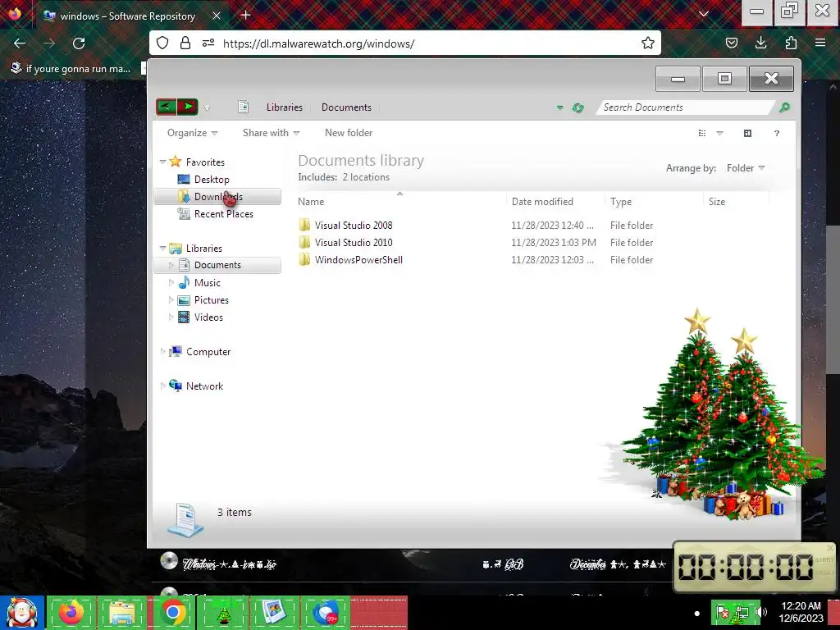Select the Videos library
840x630 pixels.
pyautogui.click(x=208, y=317)
